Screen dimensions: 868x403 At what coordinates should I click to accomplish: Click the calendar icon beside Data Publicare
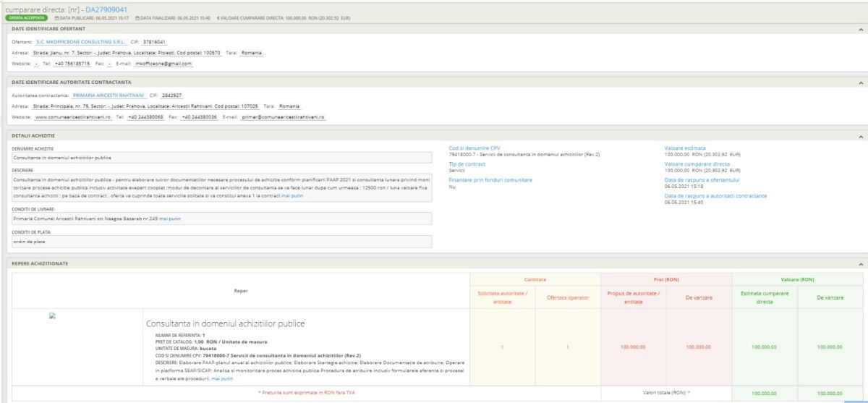point(56,17)
